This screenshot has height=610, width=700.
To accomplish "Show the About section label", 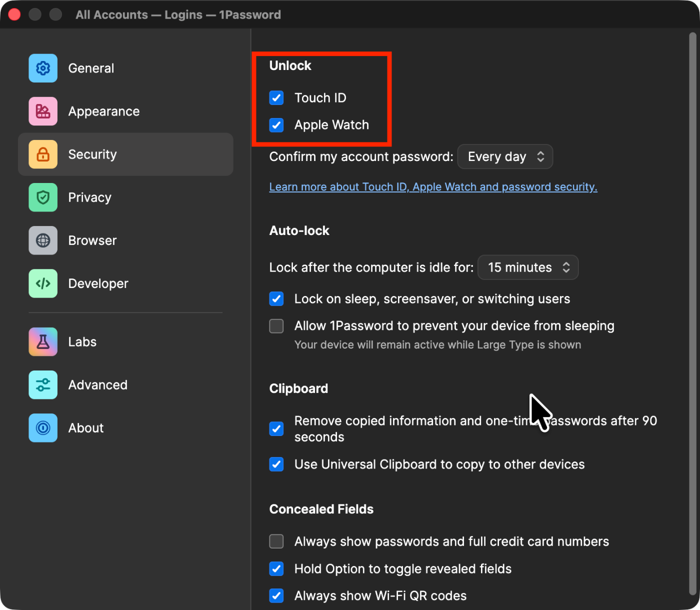I will pos(86,428).
